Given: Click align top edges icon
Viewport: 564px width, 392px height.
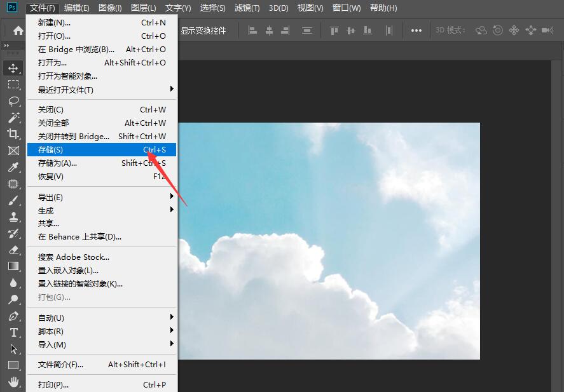Looking at the screenshot, I should tap(334, 30).
